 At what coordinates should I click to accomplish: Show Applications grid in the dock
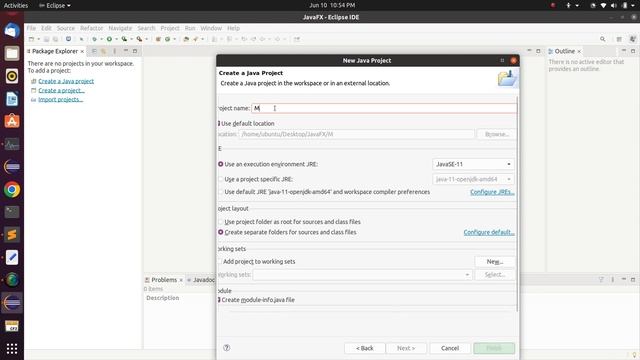pos(12,348)
